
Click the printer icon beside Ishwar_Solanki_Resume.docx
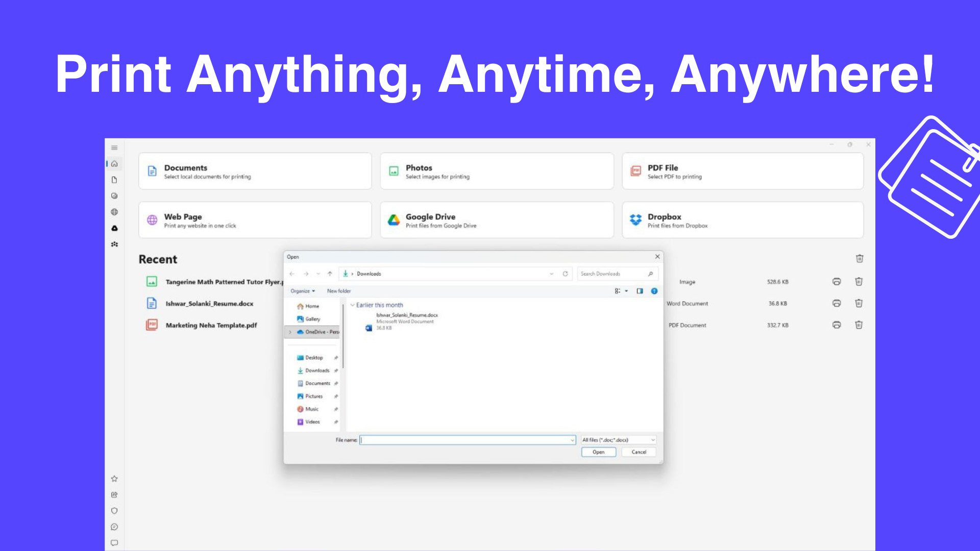coord(836,303)
